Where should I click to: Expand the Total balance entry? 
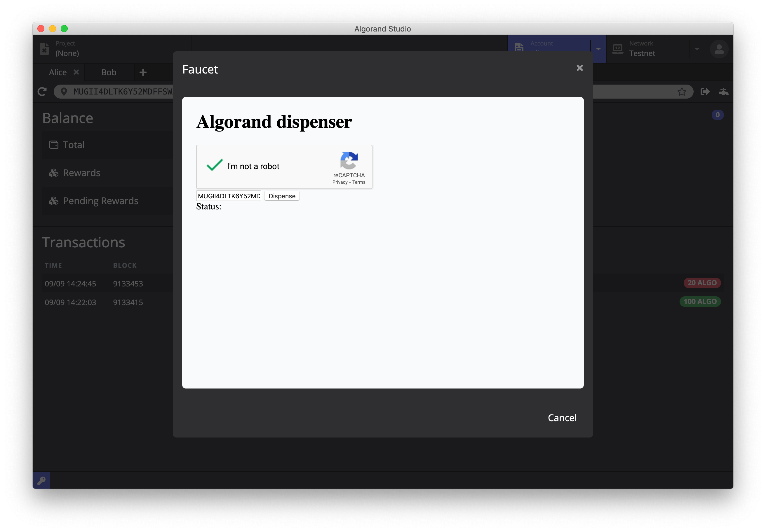coord(73,145)
